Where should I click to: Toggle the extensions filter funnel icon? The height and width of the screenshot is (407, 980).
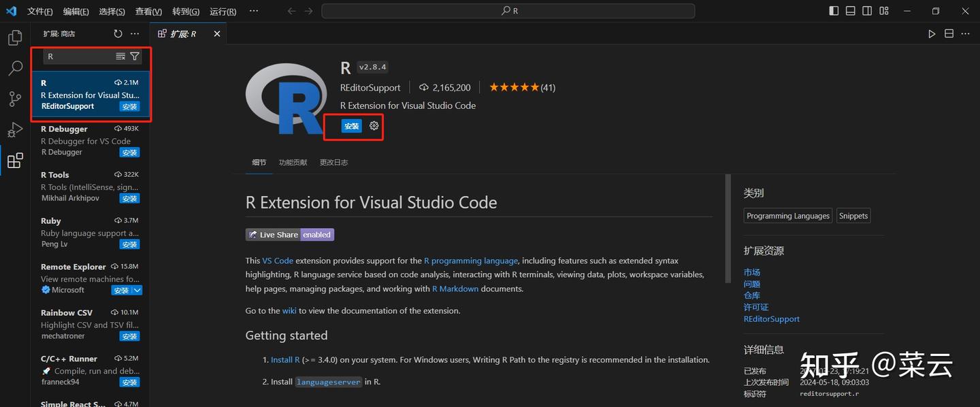click(134, 56)
